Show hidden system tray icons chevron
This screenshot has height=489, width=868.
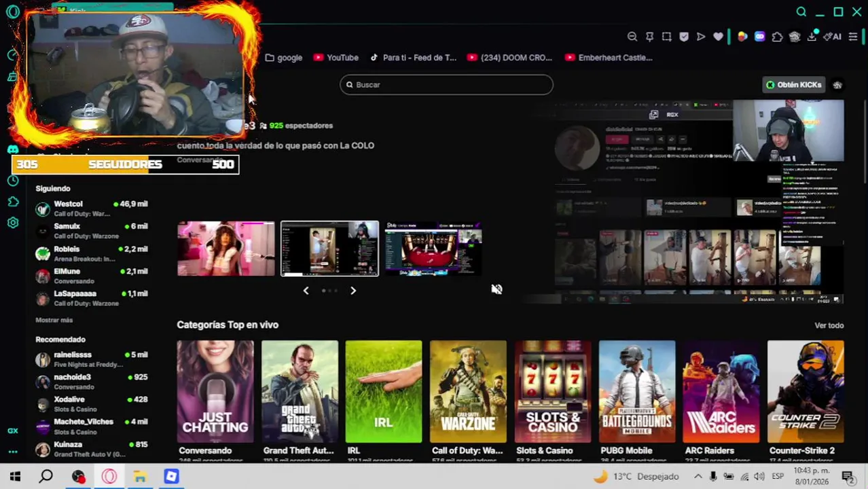click(x=698, y=477)
